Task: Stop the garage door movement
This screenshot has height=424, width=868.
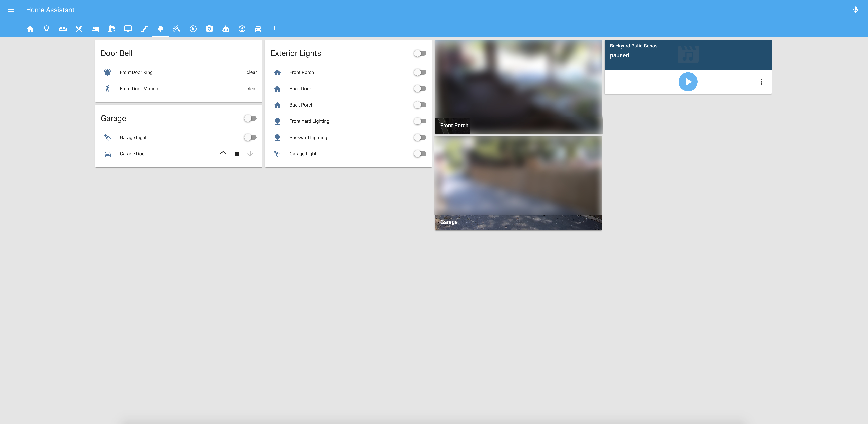Action: (x=237, y=154)
